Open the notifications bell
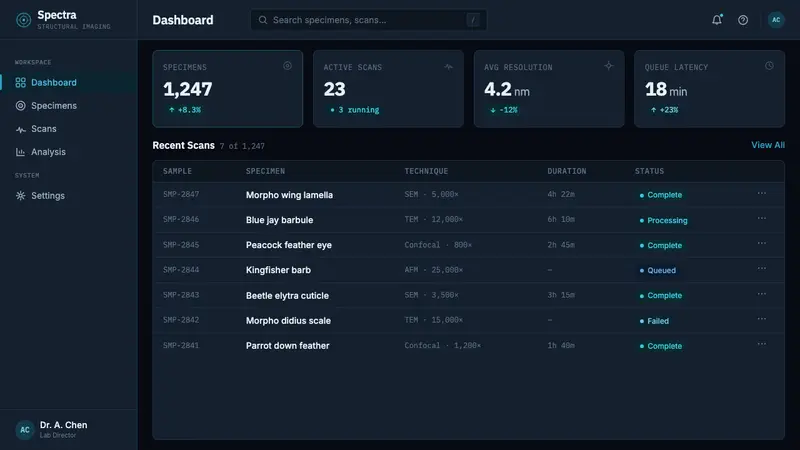This screenshot has width=800, height=450. tap(717, 20)
